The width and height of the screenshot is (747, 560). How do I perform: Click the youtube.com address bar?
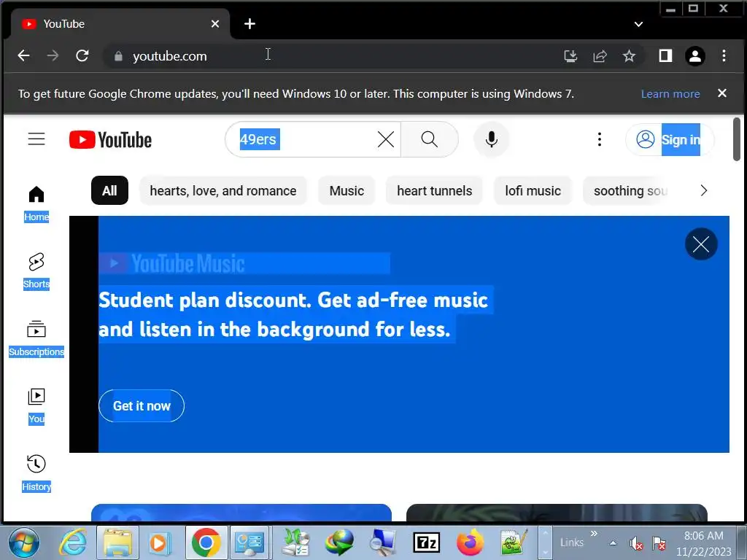pyautogui.click(x=333, y=55)
